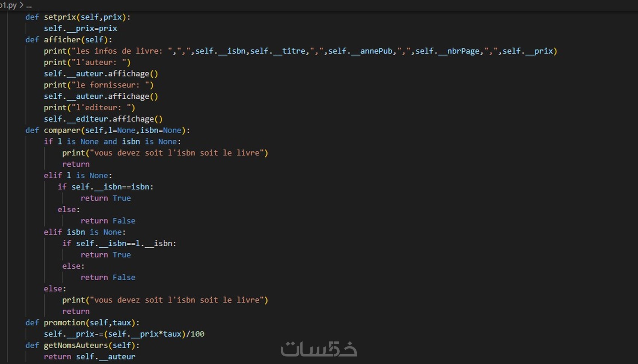Image resolution: width=638 pixels, height=364 pixels.
Task: Click the self.__editeur.affichage() call
Action: [x=103, y=119]
